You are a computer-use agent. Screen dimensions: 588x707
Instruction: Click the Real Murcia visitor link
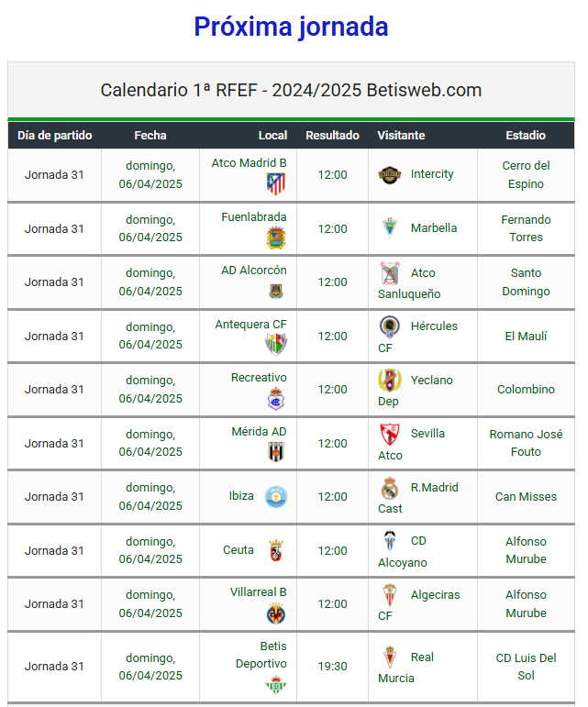405,668
